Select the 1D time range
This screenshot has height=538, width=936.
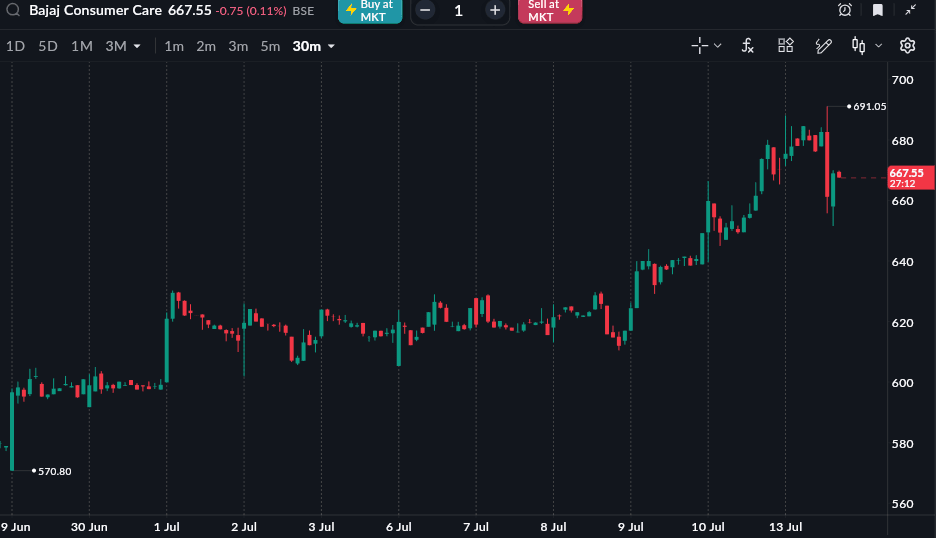tap(16, 46)
